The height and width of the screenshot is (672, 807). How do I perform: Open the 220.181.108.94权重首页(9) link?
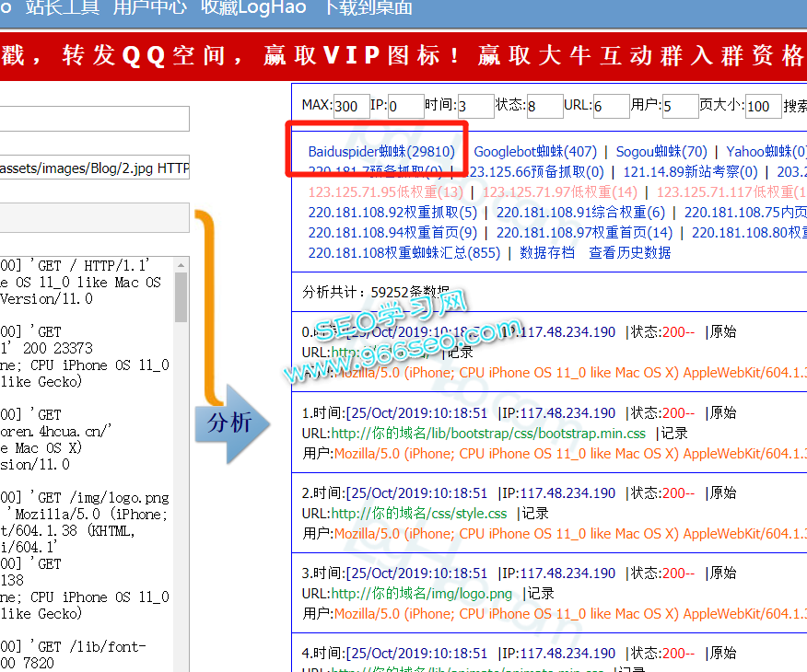pos(392,232)
